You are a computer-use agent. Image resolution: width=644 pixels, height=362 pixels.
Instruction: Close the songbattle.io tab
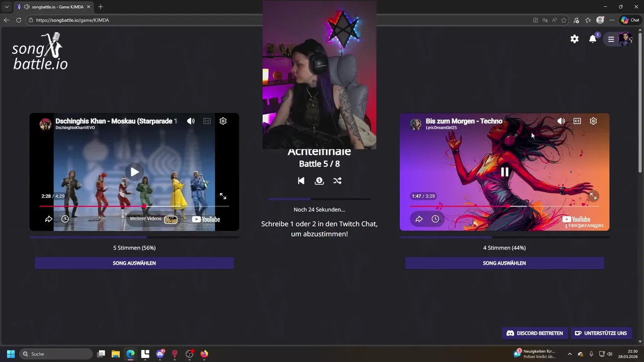click(x=89, y=7)
